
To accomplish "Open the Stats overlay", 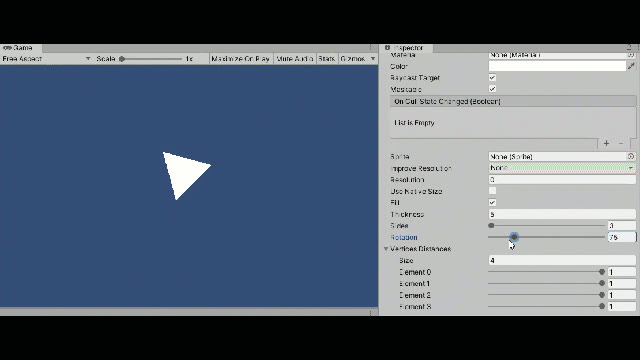I will coord(327,59).
